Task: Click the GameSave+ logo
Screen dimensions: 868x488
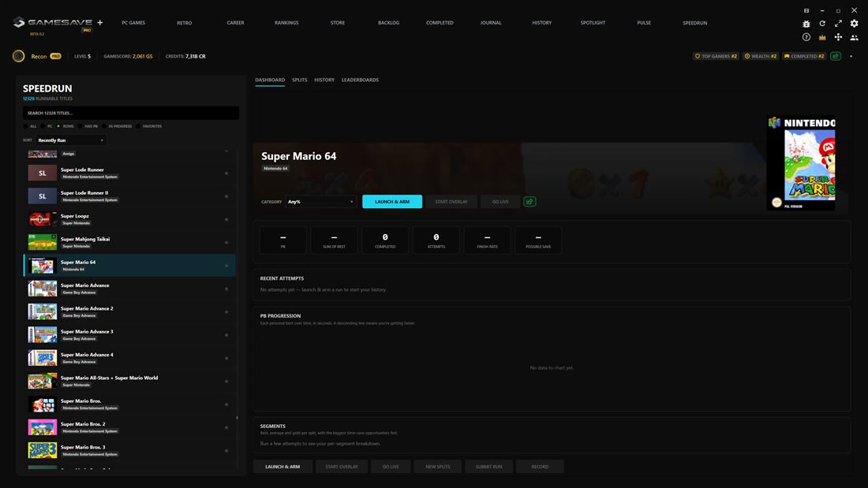Action: (x=58, y=23)
